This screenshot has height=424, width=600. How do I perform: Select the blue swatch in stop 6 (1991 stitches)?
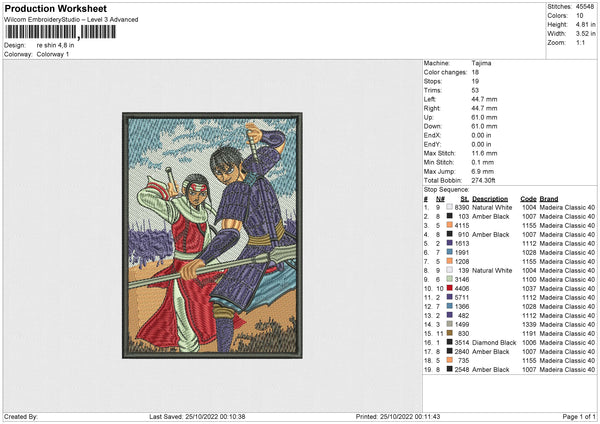[x=450, y=253]
